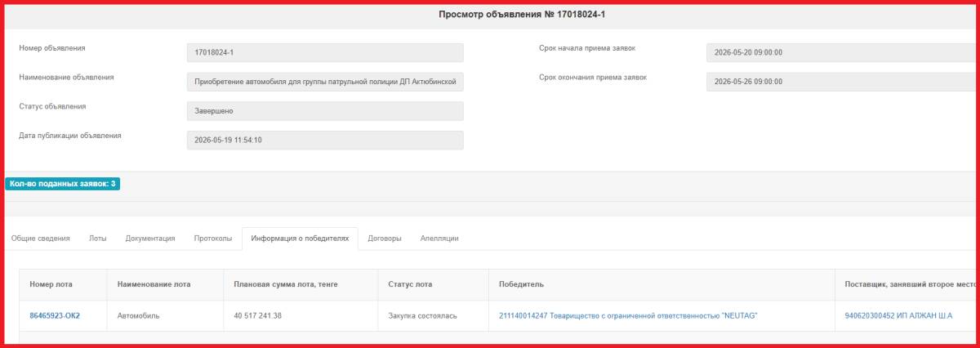Viewport: 980px width, 348px height.
Task: Click the Победитель column header
Action: coord(521,284)
